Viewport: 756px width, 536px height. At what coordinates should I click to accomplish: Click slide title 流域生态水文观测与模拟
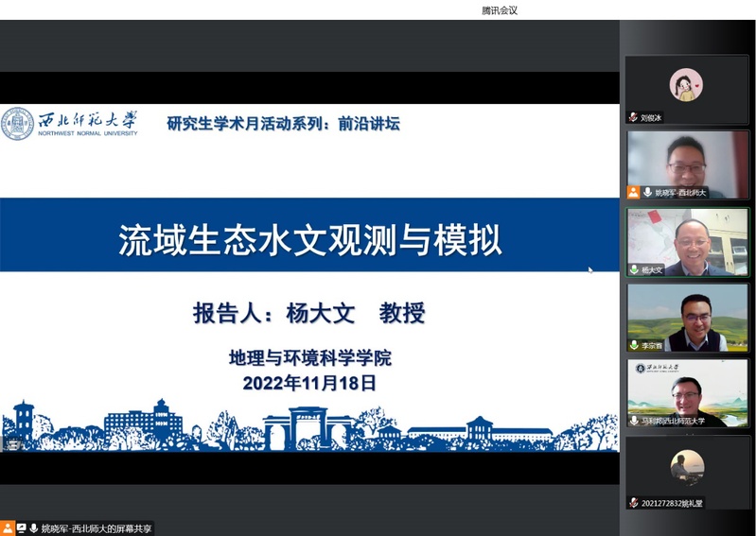tap(309, 240)
